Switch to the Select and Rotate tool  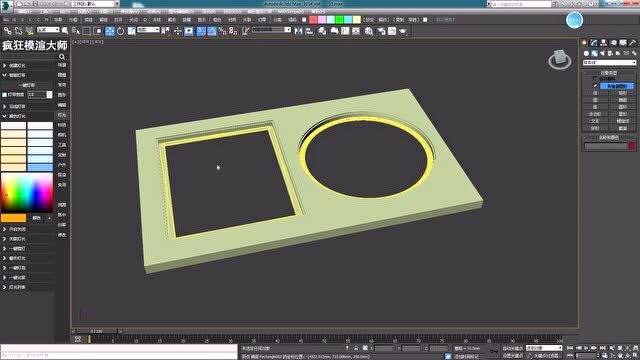tap(120, 31)
